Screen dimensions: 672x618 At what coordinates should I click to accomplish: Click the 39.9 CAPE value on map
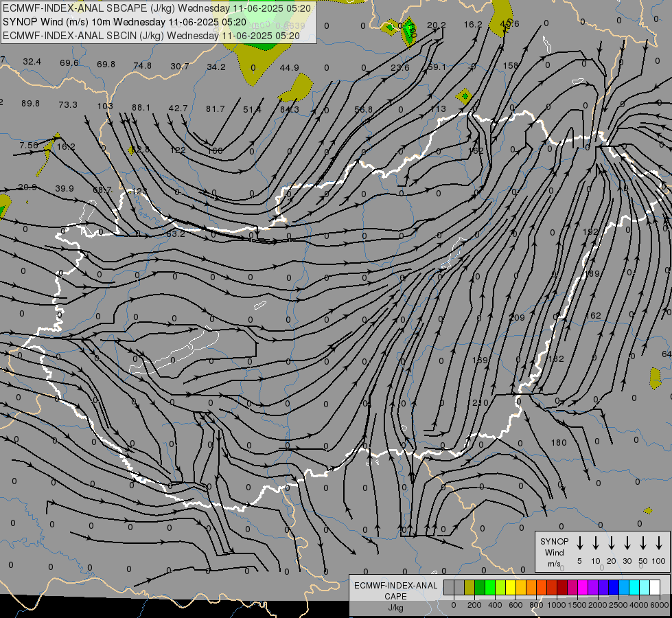pyautogui.click(x=65, y=189)
